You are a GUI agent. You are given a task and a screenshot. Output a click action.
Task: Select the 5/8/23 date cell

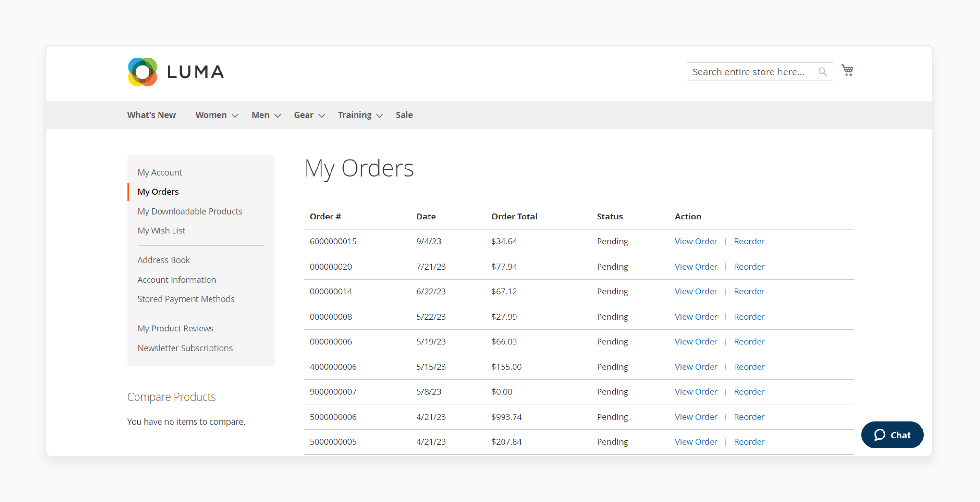tap(429, 392)
